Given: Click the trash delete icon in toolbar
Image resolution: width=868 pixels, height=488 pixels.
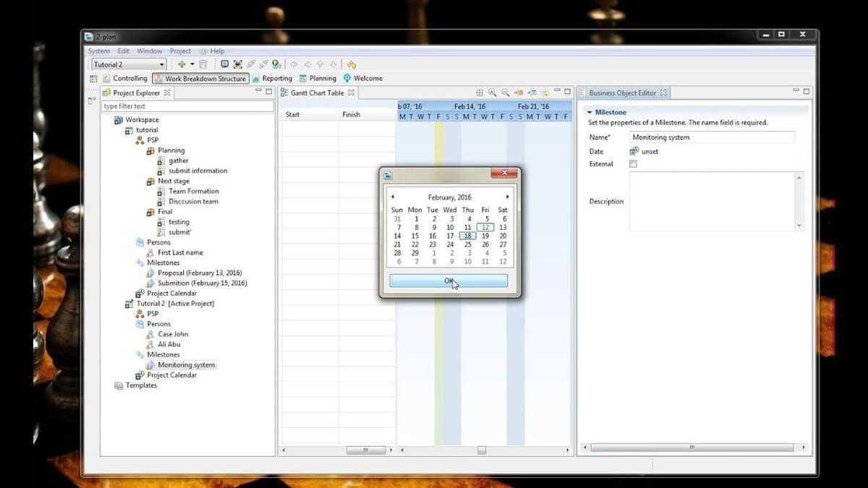Looking at the screenshot, I should [203, 64].
